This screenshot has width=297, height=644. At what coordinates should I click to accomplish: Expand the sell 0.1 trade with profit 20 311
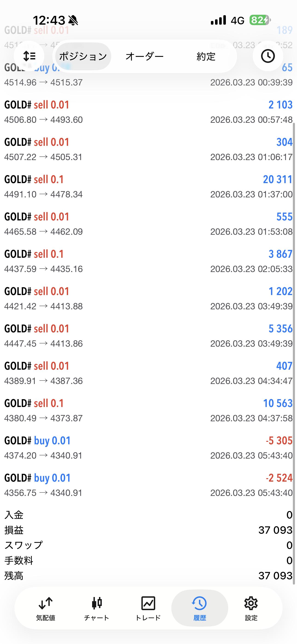(x=148, y=187)
